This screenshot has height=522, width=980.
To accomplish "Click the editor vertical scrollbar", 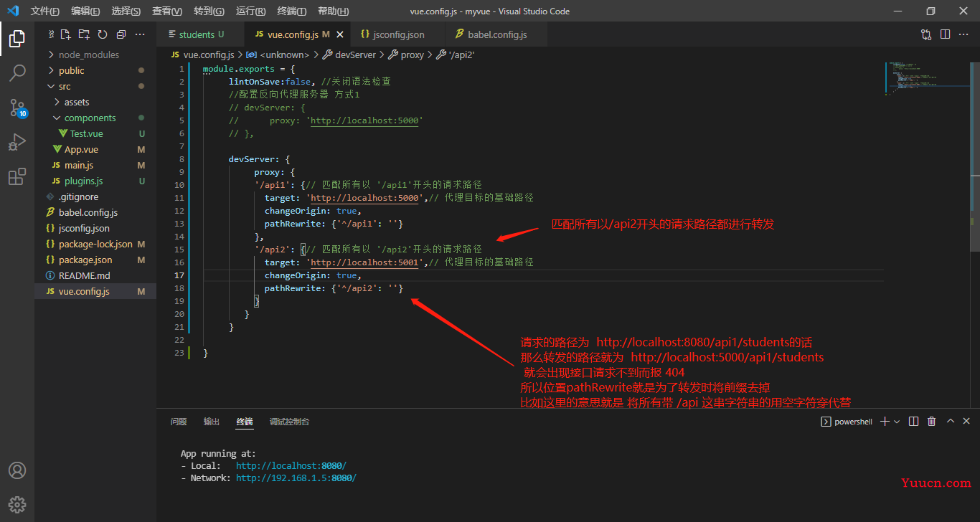I will pyautogui.click(x=975, y=156).
